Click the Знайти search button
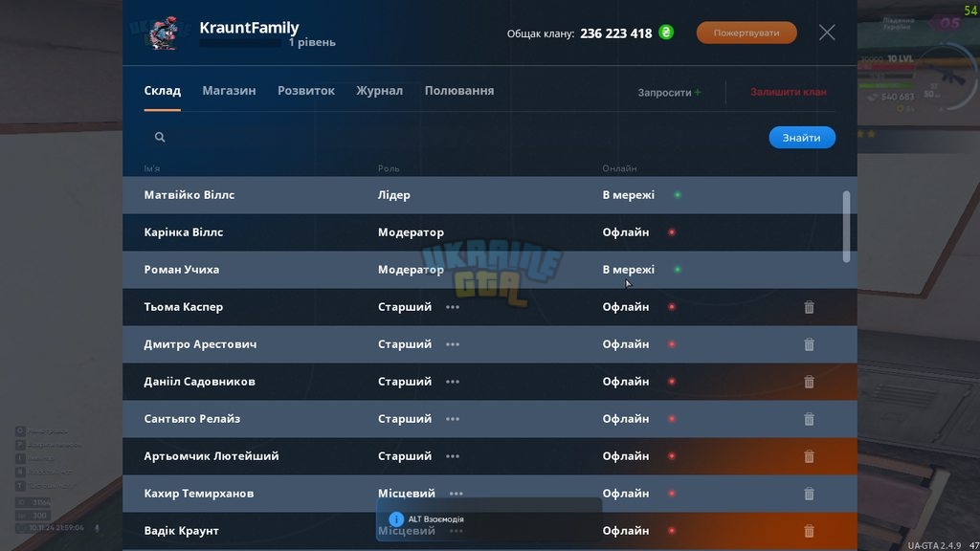 tap(802, 138)
